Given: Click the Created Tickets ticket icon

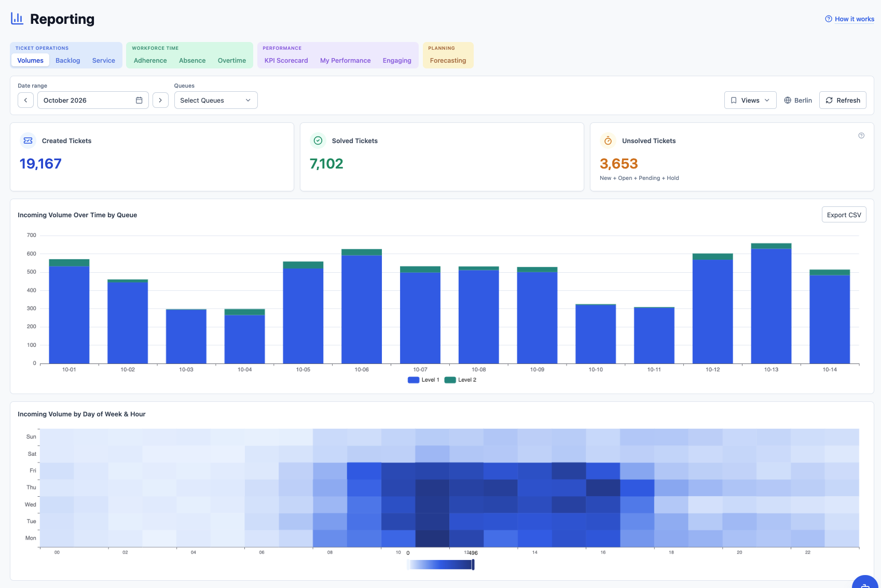Looking at the screenshot, I should pos(28,141).
